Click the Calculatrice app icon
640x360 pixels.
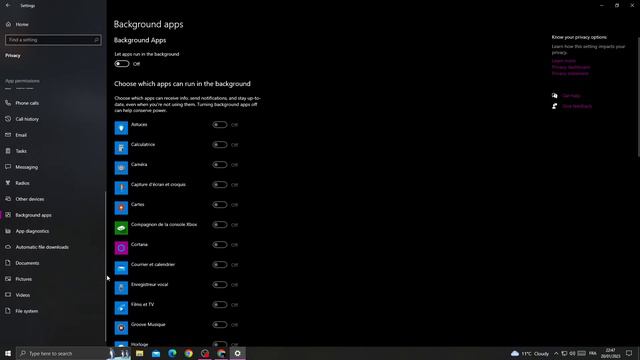point(121,148)
